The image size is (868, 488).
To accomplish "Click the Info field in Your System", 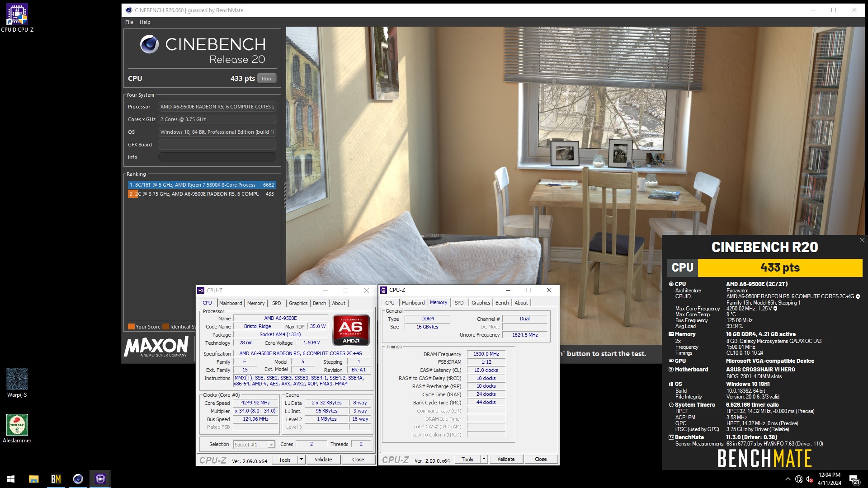I will 217,157.
